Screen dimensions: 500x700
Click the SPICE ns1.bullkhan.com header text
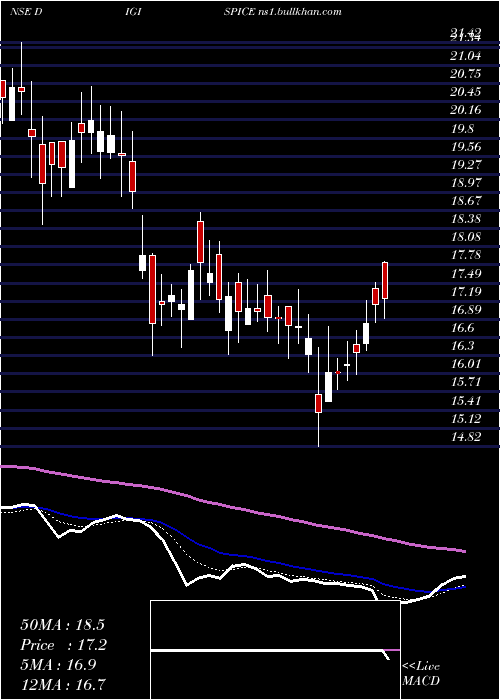(x=283, y=12)
